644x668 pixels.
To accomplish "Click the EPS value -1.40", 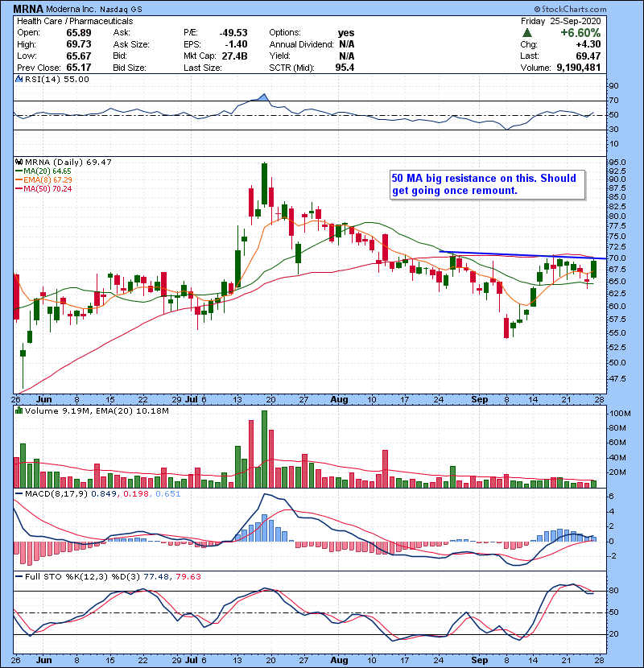I will 235,44.
